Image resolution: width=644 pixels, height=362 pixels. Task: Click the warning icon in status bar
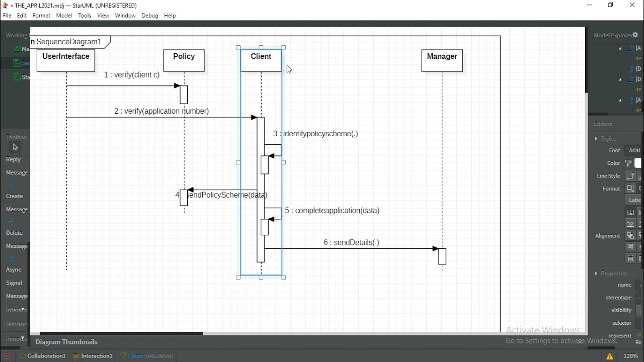tap(610, 356)
